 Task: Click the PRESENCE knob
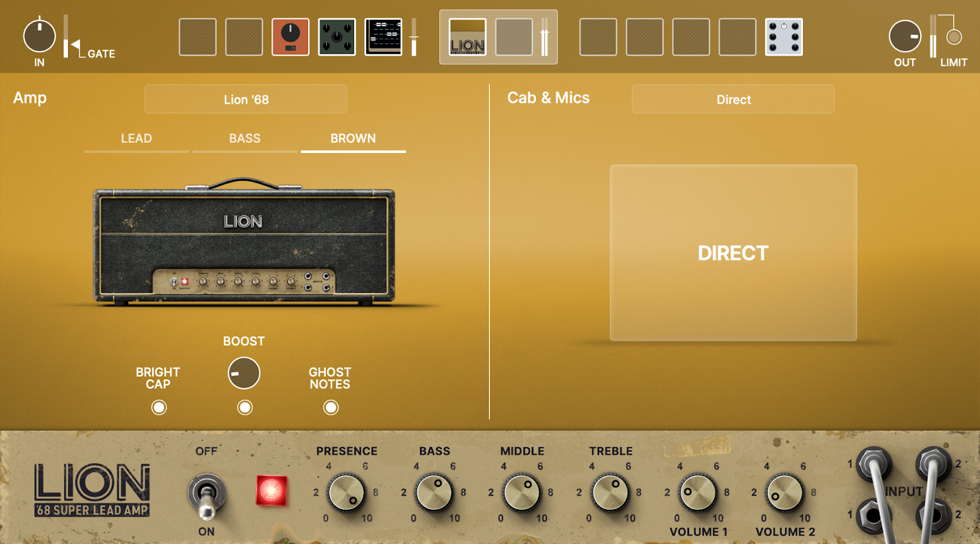[346, 493]
